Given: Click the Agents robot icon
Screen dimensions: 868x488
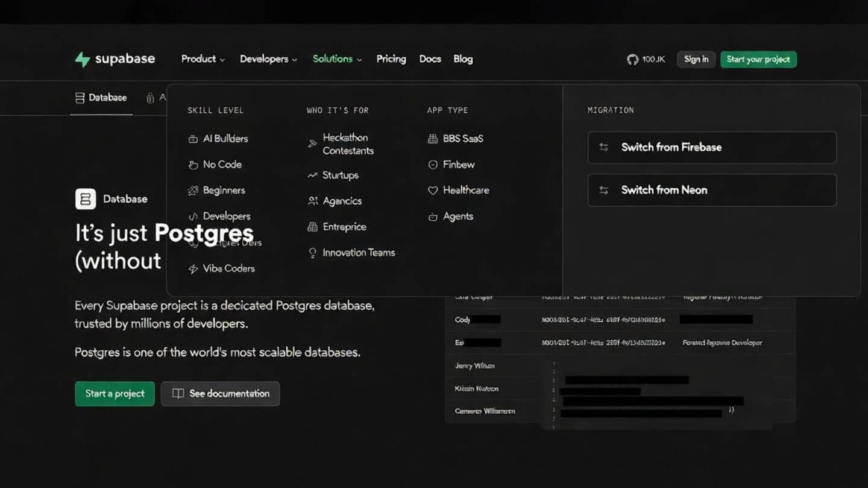Looking at the screenshot, I should point(432,217).
